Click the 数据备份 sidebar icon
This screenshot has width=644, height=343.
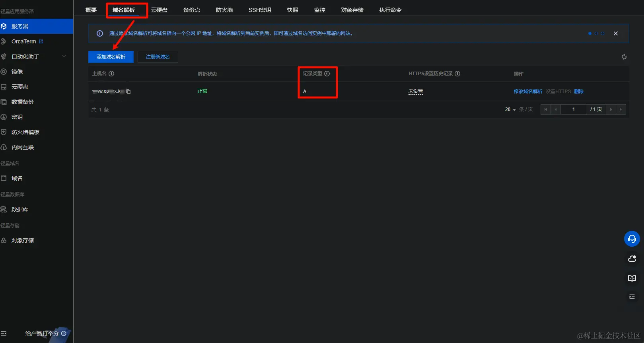pyautogui.click(x=4, y=102)
